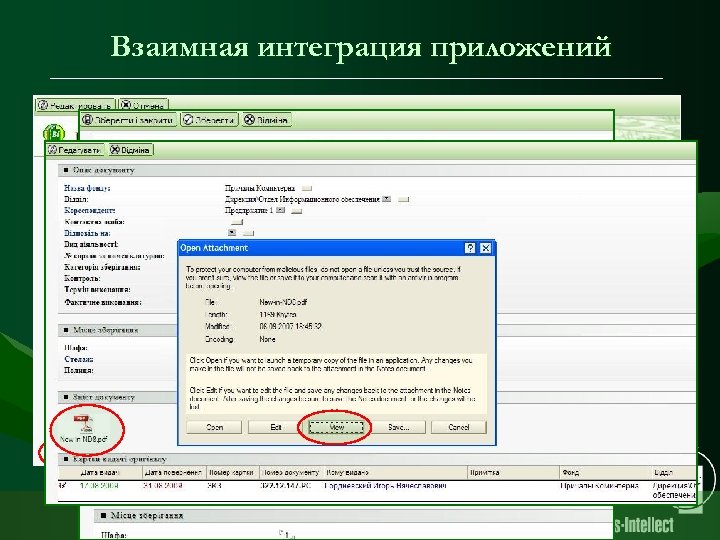The image size is (720, 540).
Task: Click Відміна in the middle window toolbar
Action: (266, 120)
